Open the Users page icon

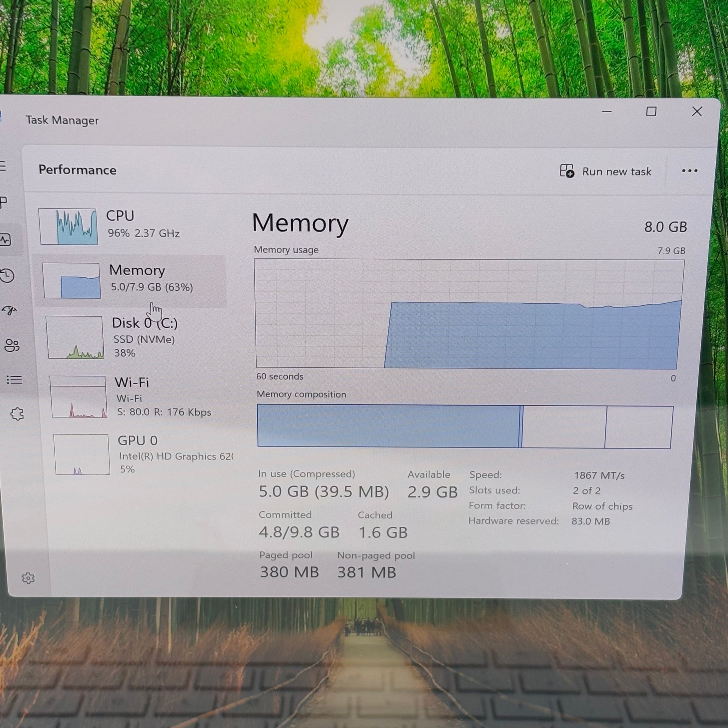point(12,345)
